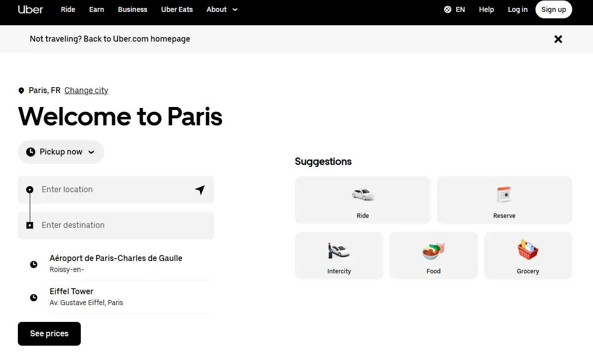Viewport: 593px width, 364px height.
Task: Expand the About dropdown menu
Action: coord(222,9)
